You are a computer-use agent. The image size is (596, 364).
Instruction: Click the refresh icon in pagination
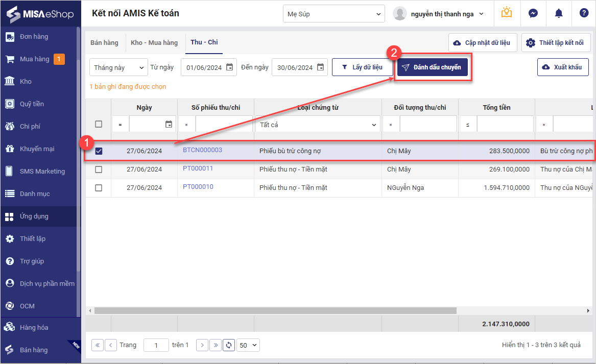click(x=228, y=345)
